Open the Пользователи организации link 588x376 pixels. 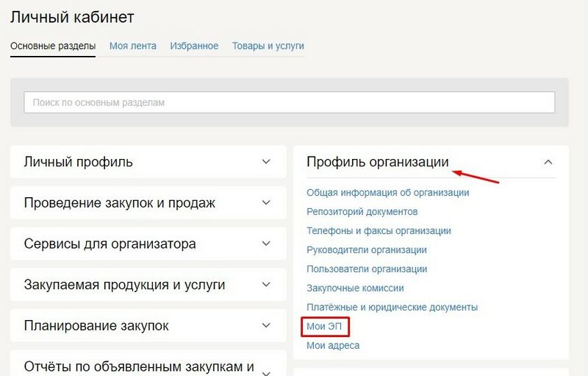point(366,269)
